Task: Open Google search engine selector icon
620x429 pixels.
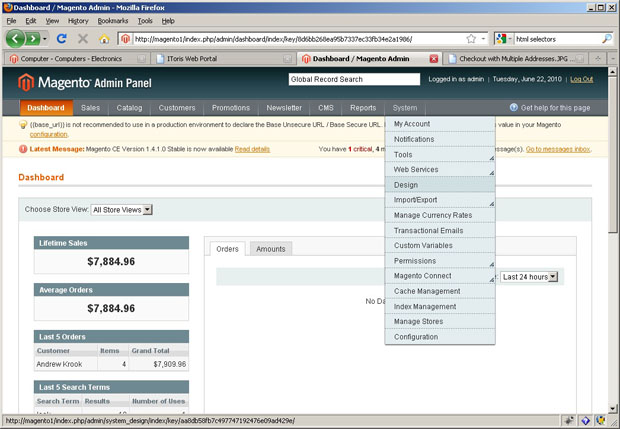Action: pos(501,39)
